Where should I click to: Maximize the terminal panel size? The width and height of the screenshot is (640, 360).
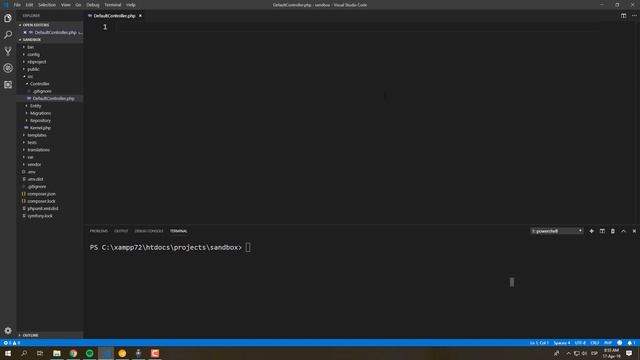[623, 231]
